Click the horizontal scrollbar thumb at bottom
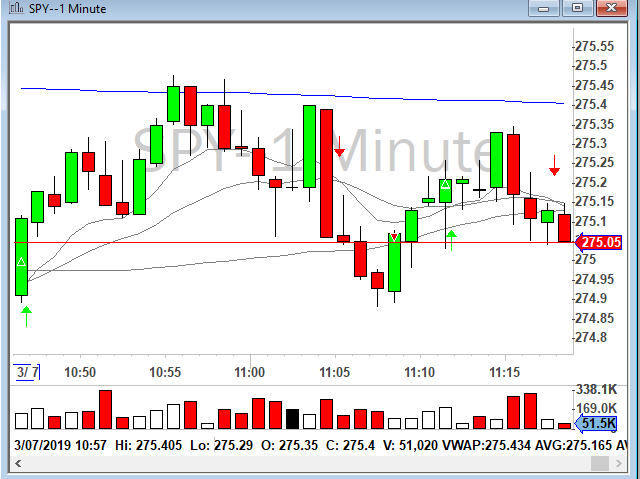Viewport: 640px width, 479px height. tap(598, 463)
